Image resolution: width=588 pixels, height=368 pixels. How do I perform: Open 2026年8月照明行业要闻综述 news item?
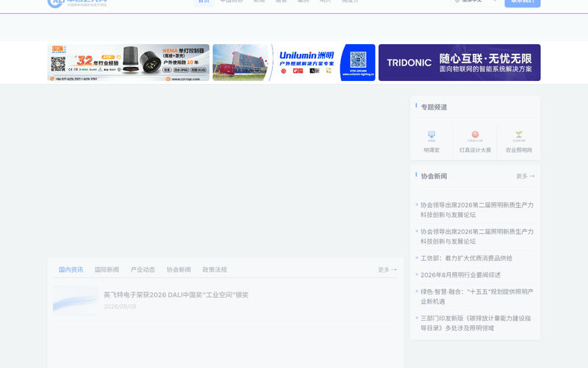pyautogui.click(x=461, y=275)
